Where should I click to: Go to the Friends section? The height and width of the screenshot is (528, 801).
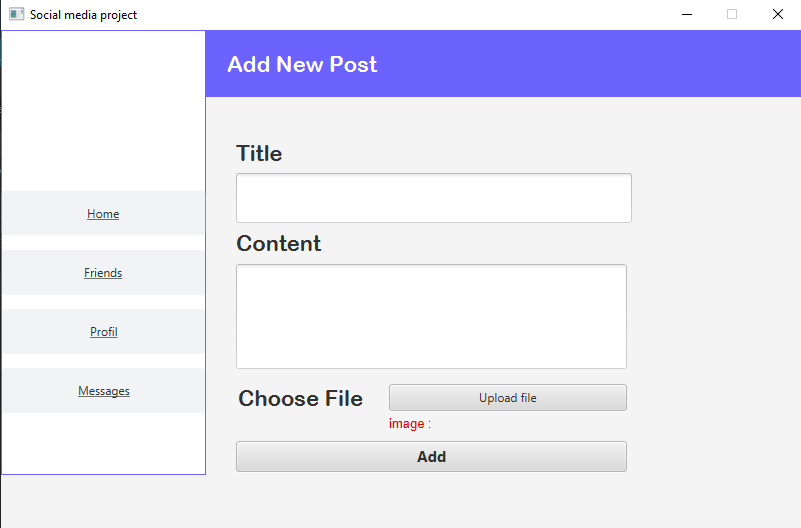103,273
